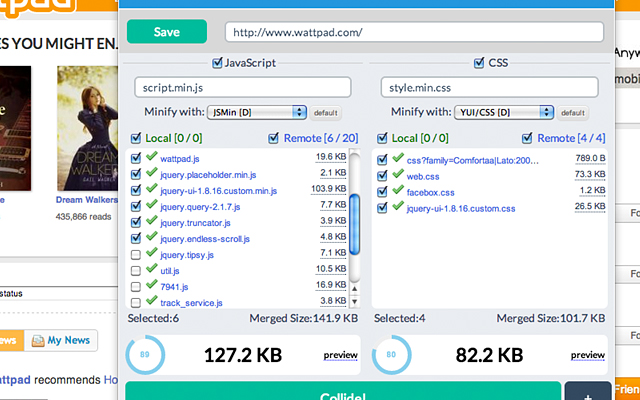Image resolution: width=640 pixels, height=400 pixels.
Task: Click the 103.9 KB size value
Action: pyautogui.click(x=329, y=189)
